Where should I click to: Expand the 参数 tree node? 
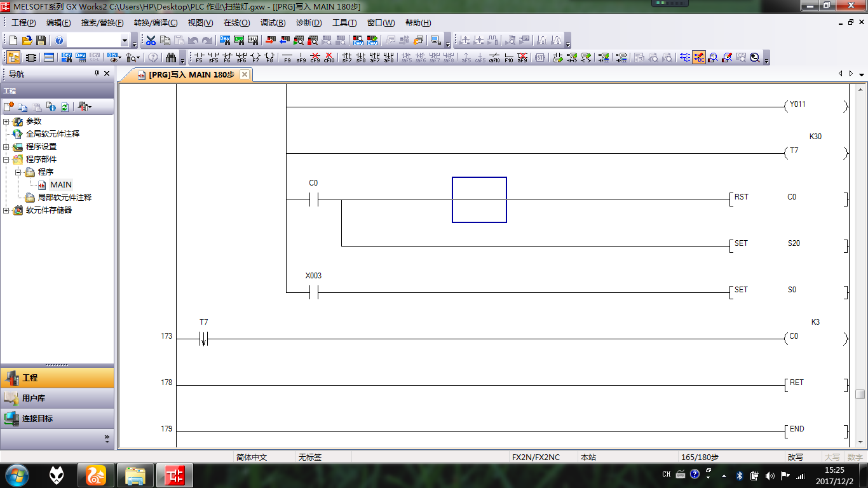pyautogui.click(x=6, y=121)
